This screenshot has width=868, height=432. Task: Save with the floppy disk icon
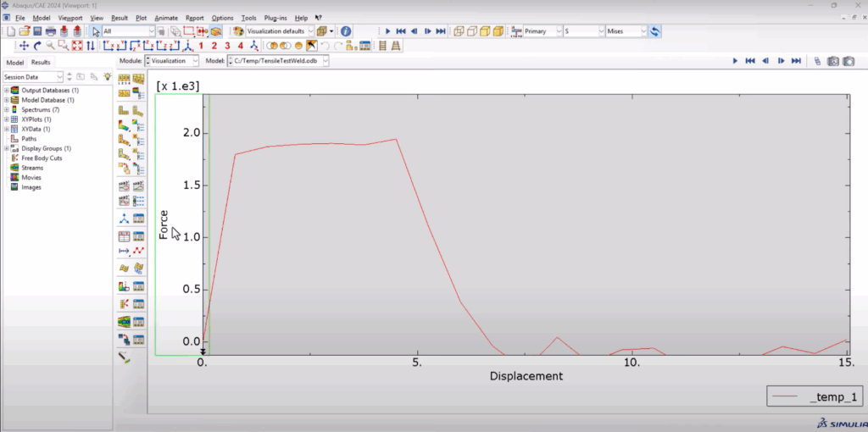tap(37, 31)
